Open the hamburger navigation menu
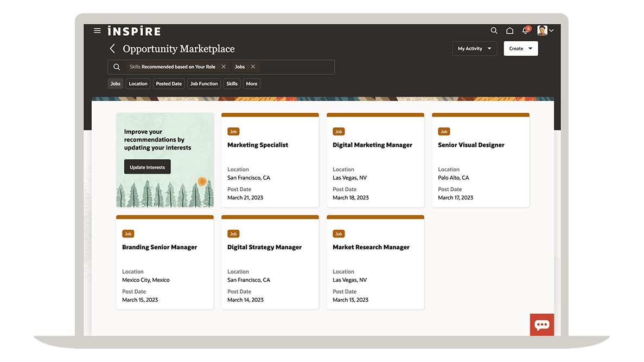The height and width of the screenshot is (362, 644). (97, 31)
